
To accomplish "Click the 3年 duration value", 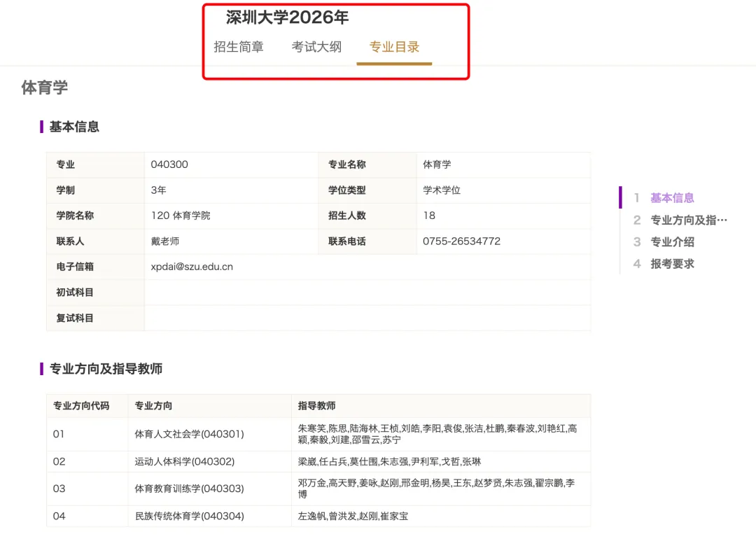I will click(x=158, y=190).
